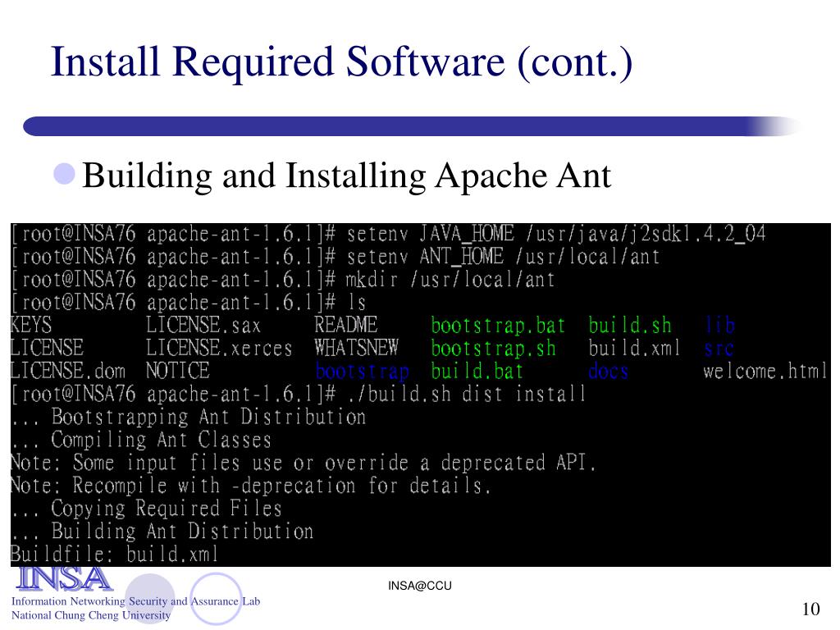The height and width of the screenshot is (630, 840).
Task: Click the './build.sh dist install' command line
Action: point(299,395)
